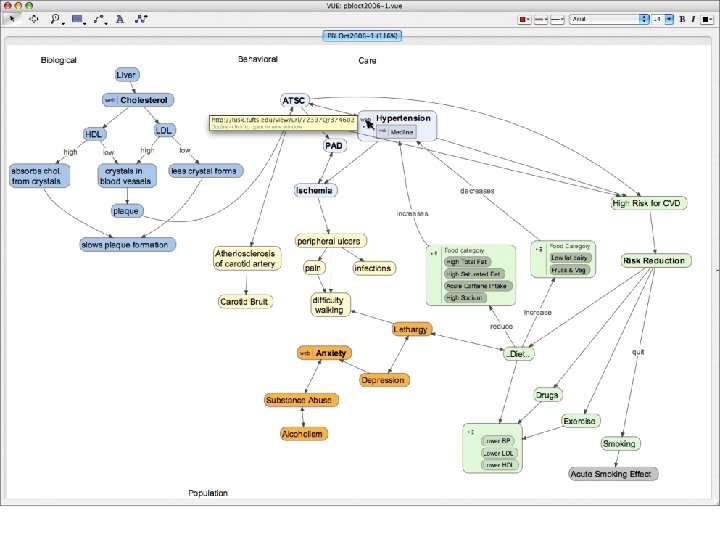Screen dimensions: 720x540
Task: Toggle bold formatting button
Action: 682,19
